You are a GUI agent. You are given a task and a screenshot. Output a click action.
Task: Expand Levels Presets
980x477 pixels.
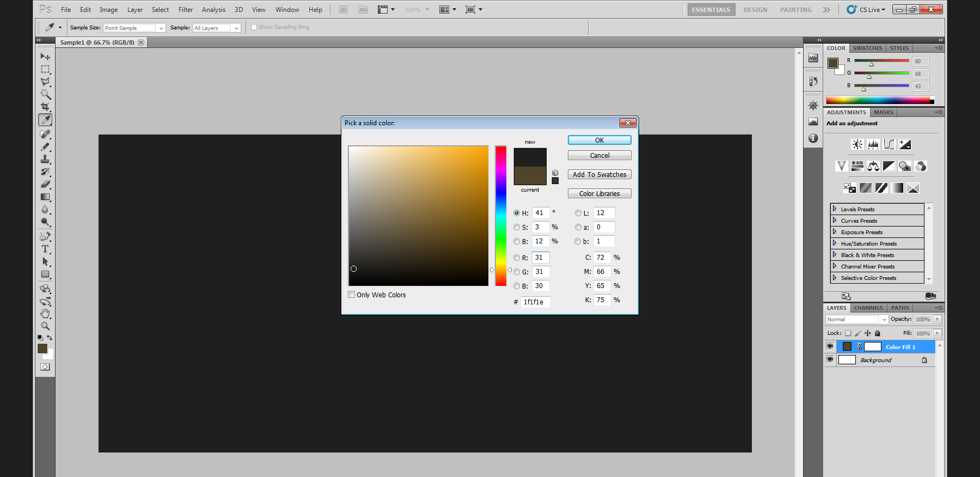[x=834, y=209]
